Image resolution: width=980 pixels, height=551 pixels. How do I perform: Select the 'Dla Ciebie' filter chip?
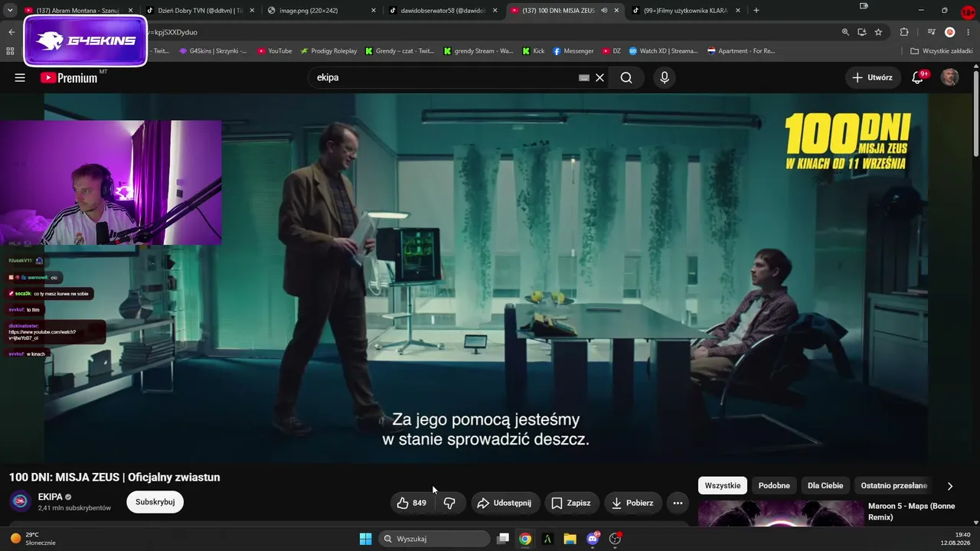point(825,486)
